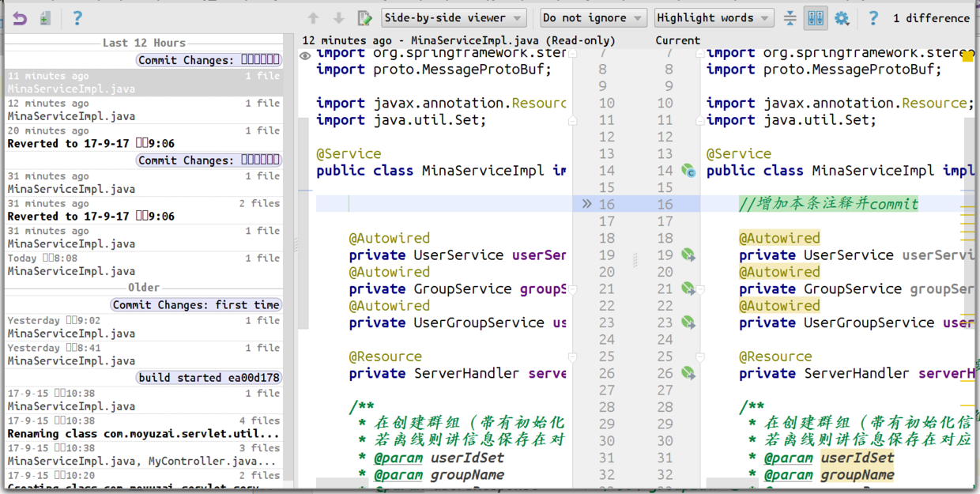Open help in the history toolbar
980x494 pixels.
77,18
